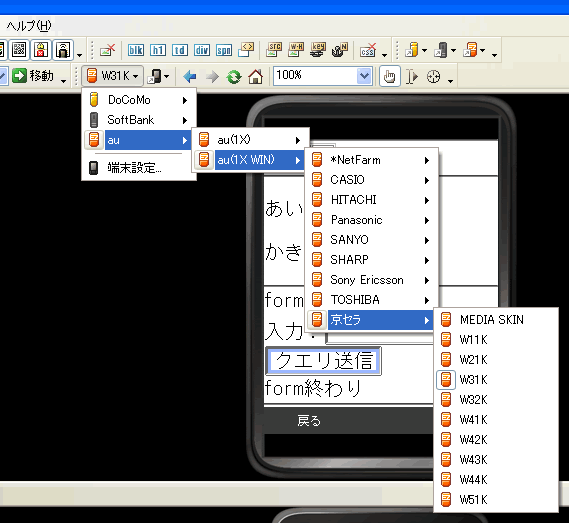This screenshot has height=523, width=569.
Task: Choose the W32K device
Action: pos(496,400)
